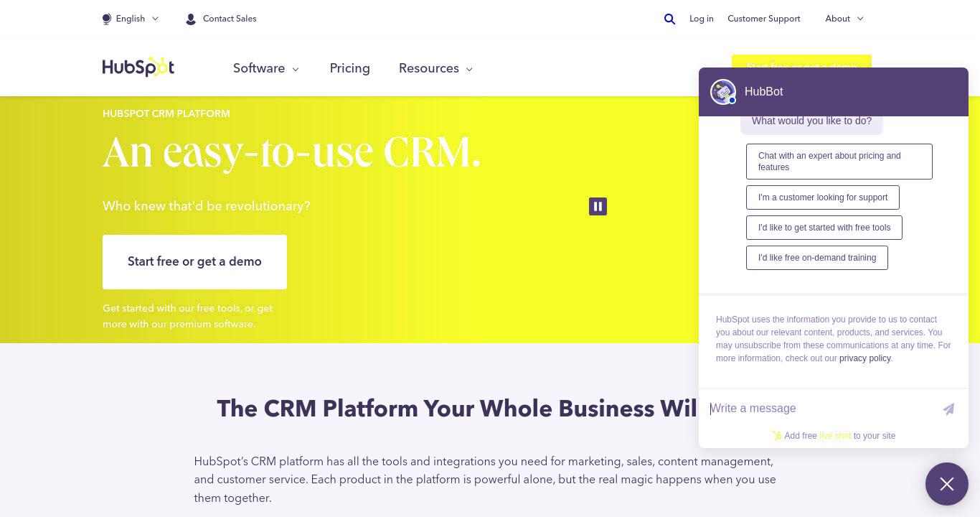980x517 pixels.
Task: Send message with paper plane icon
Action: pos(948,409)
